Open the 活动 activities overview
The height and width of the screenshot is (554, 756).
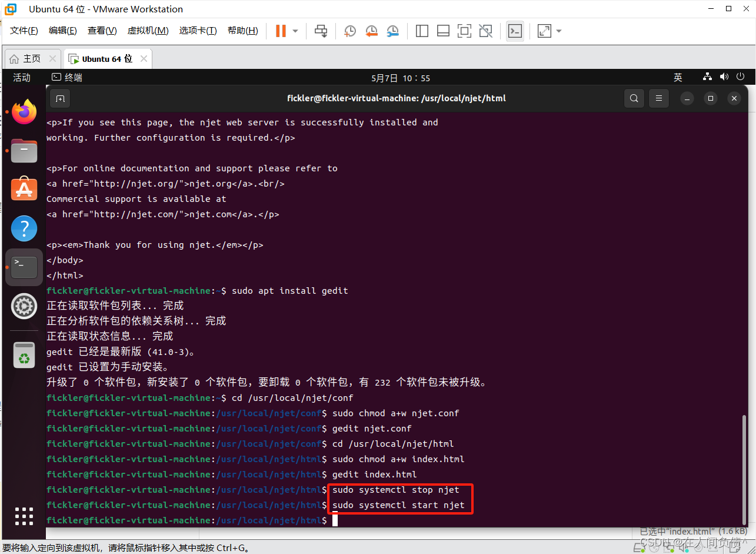(22, 78)
